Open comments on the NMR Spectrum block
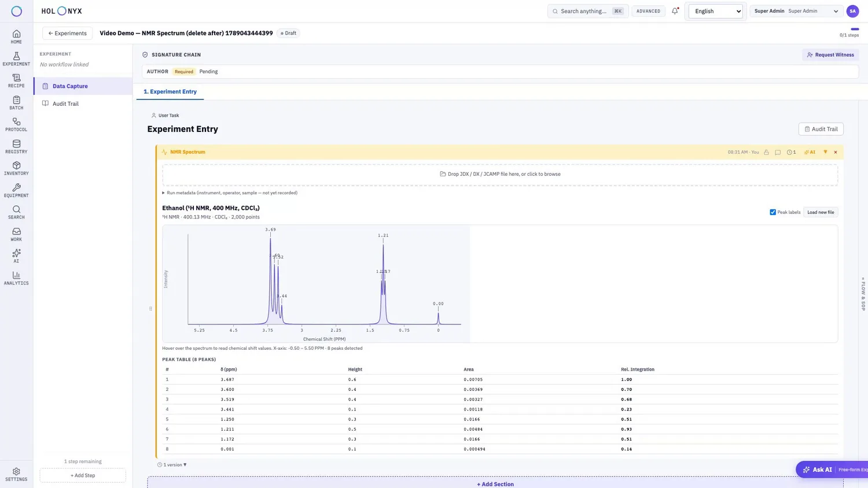 coord(778,152)
